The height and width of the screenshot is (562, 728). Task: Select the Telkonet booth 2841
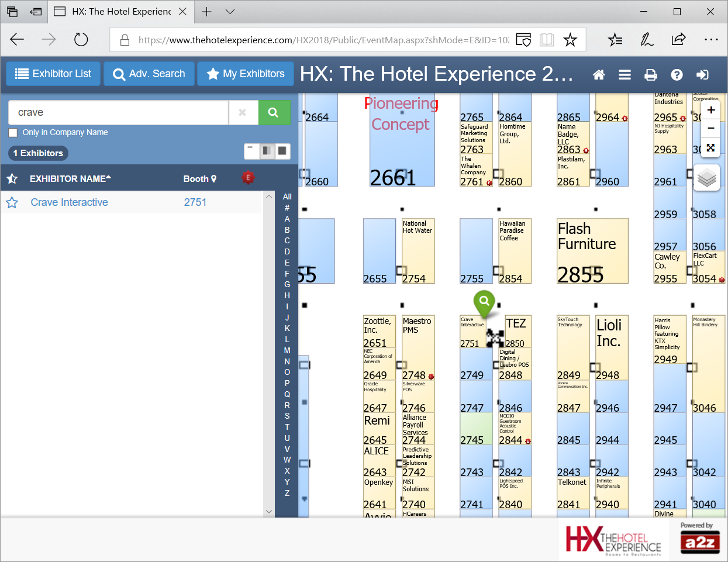(573, 493)
